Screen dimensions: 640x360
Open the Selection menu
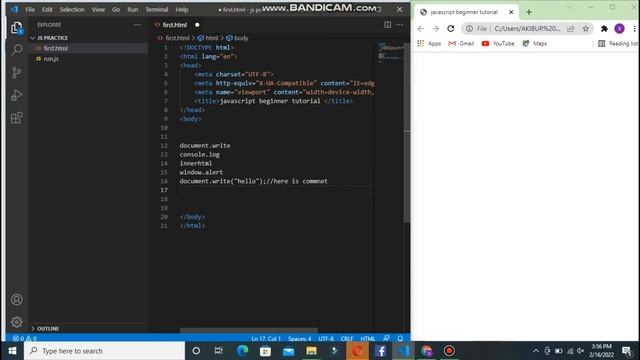tap(72, 9)
